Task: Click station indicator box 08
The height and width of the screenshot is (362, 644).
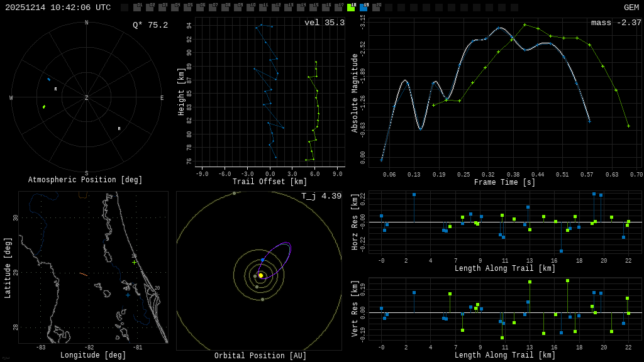Action: pos(226,8)
